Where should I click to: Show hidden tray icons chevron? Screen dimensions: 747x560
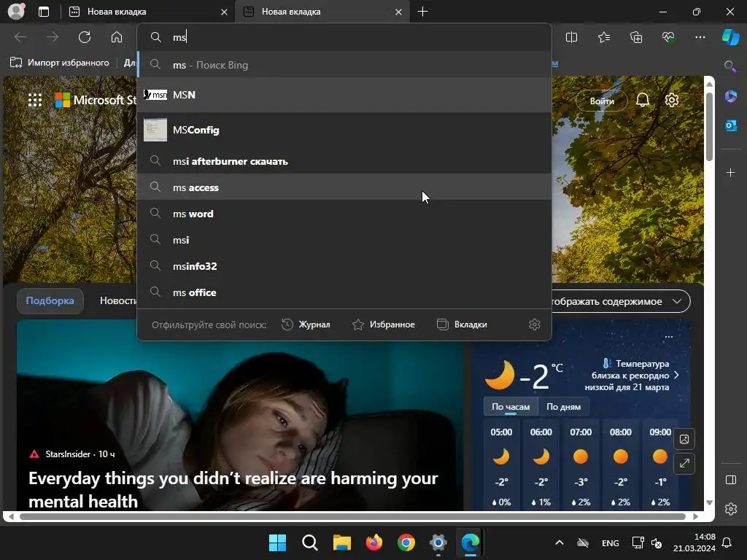click(x=560, y=542)
